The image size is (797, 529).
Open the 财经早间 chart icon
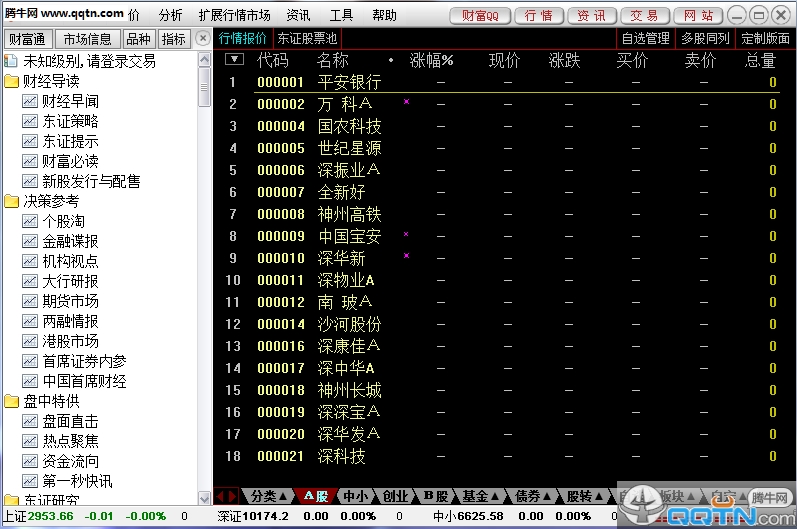pyautogui.click(x=29, y=101)
